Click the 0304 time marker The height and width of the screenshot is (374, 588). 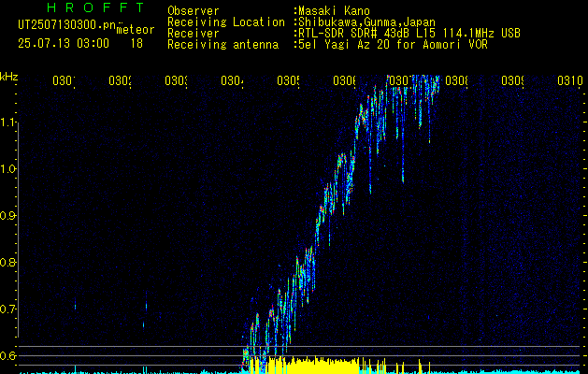tap(232, 81)
